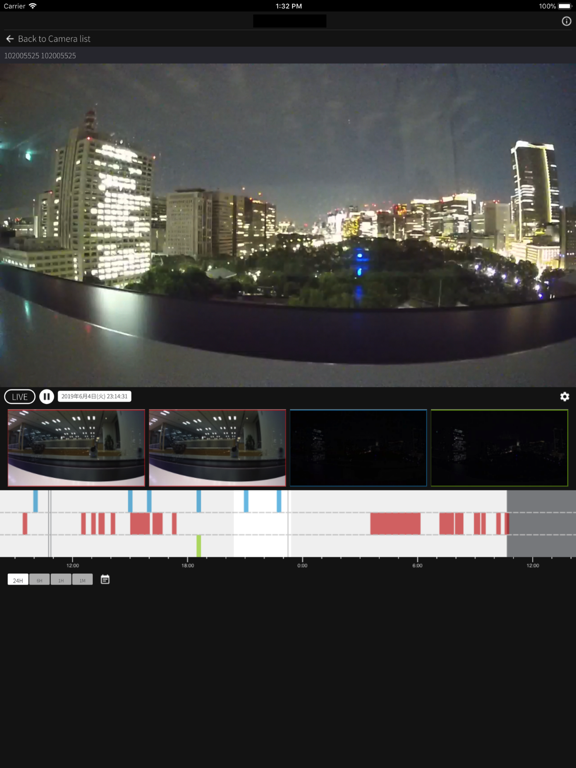The height and width of the screenshot is (768, 576).
Task: Tap the Wi-Fi icon in status bar
Action: [x=32, y=6]
